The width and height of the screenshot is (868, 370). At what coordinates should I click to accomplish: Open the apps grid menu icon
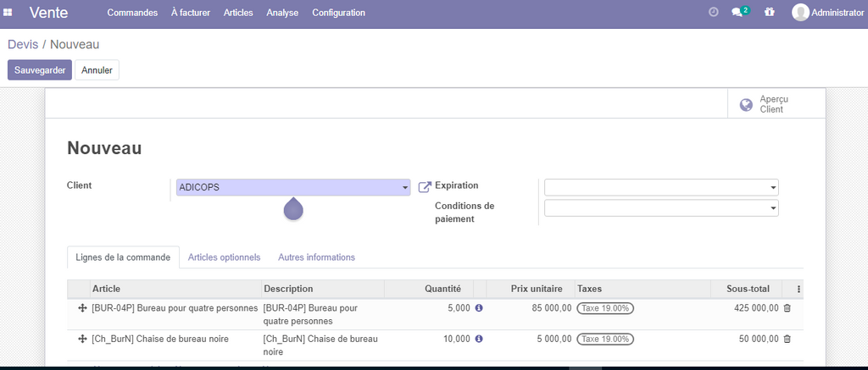click(x=8, y=13)
